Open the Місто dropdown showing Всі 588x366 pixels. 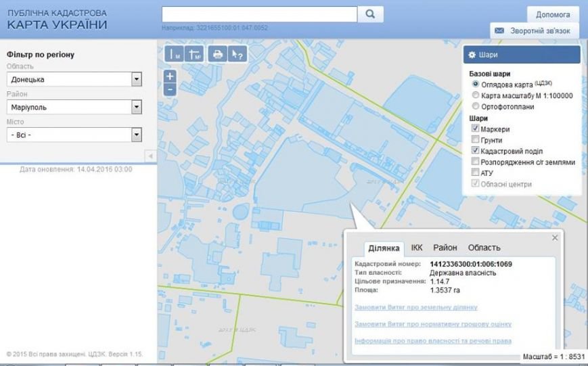74,135
